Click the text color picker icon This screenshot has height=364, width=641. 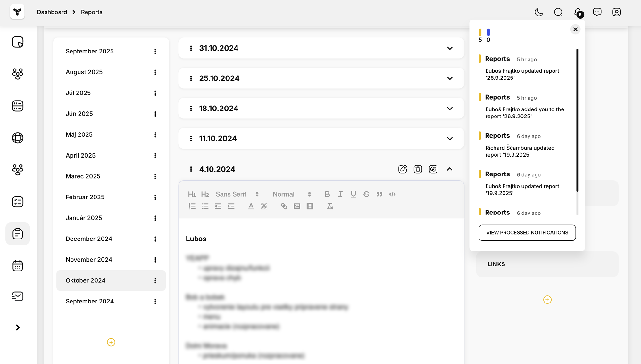(251, 206)
